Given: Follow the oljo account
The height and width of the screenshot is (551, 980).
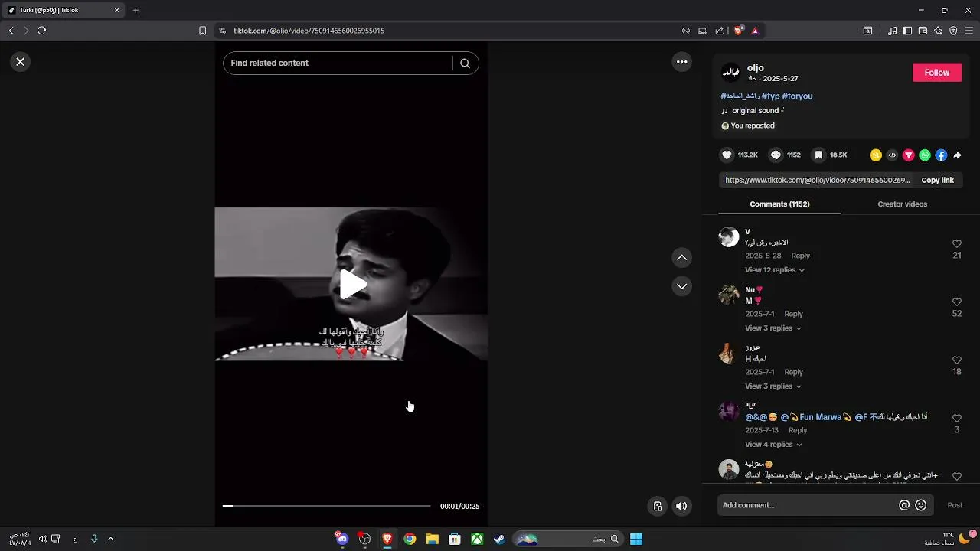Looking at the screenshot, I should coord(936,73).
